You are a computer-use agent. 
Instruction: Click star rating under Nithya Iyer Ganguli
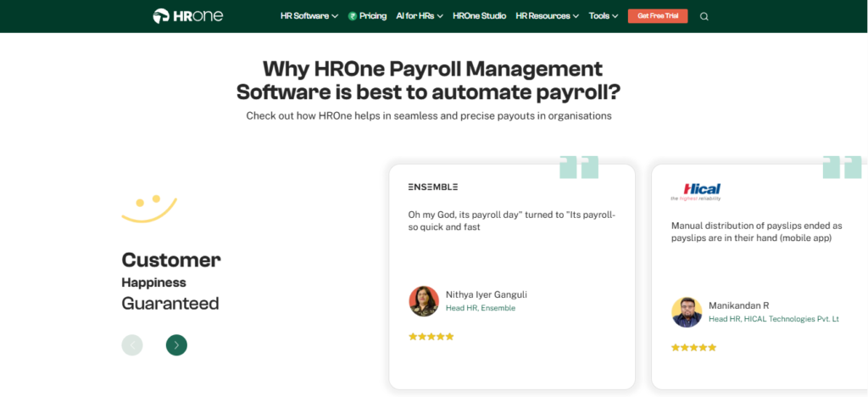point(431,336)
